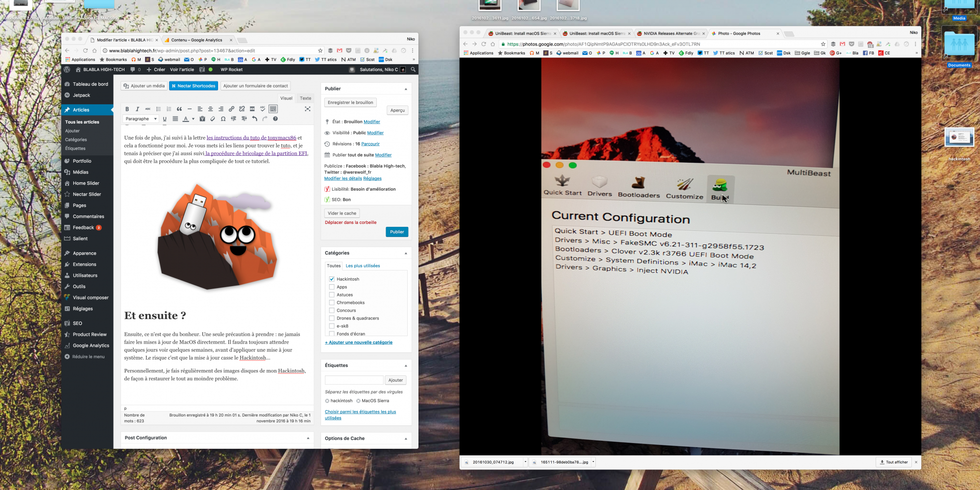Image resolution: width=980 pixels, height=490 pixels.
Task: Switch to the Texte editor tab
Action: click(305, 98)
